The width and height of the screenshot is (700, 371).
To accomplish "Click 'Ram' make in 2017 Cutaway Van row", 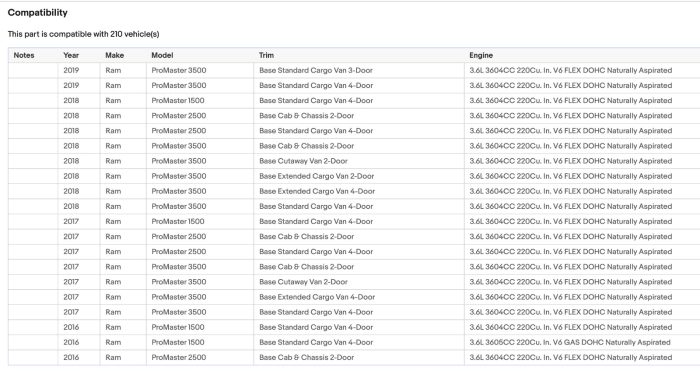I will [113, 282].
